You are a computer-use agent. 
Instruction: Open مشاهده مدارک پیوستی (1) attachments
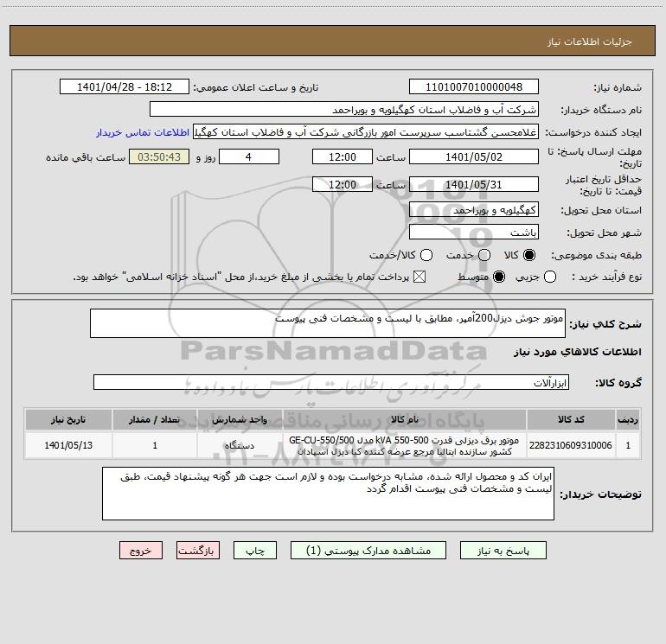tap(368, 550)
